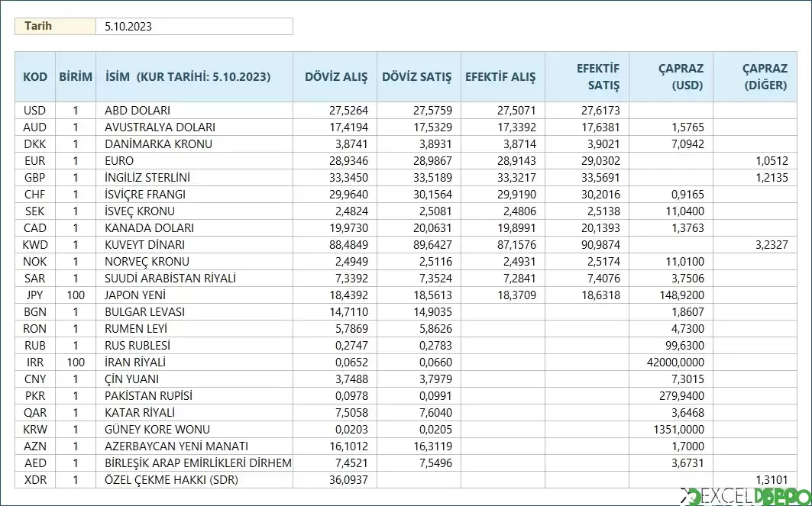Click AZN döviz satış value 16,3119
This screenshot has width=812, height=506.
(419, 446)
